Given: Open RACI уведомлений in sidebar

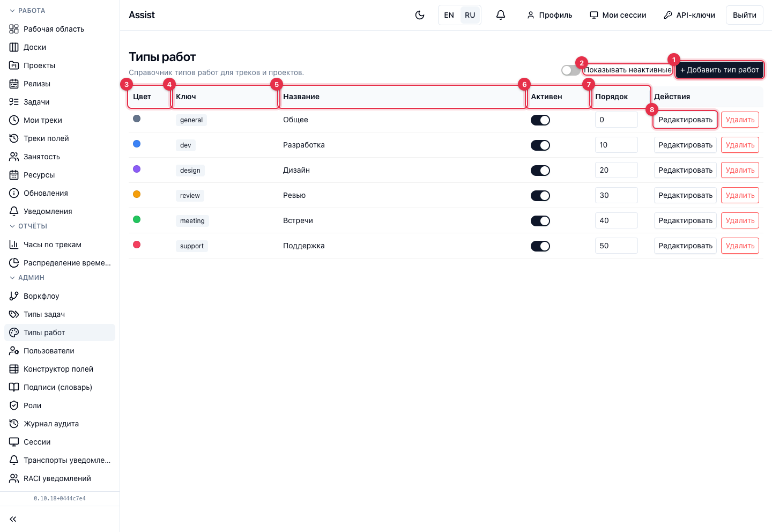Looking at the screenshot, I should point(60,478).
